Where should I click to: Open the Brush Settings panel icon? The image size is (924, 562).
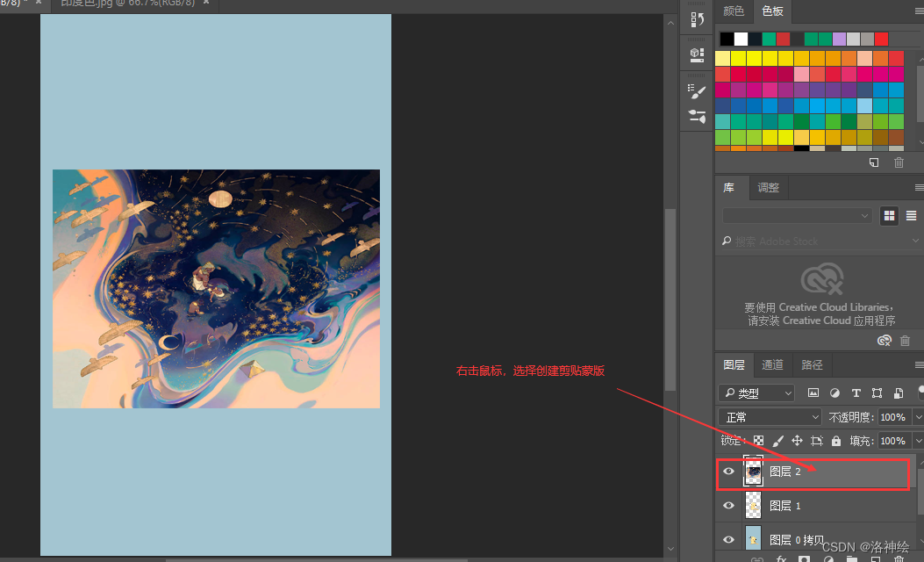pos(697,90)
